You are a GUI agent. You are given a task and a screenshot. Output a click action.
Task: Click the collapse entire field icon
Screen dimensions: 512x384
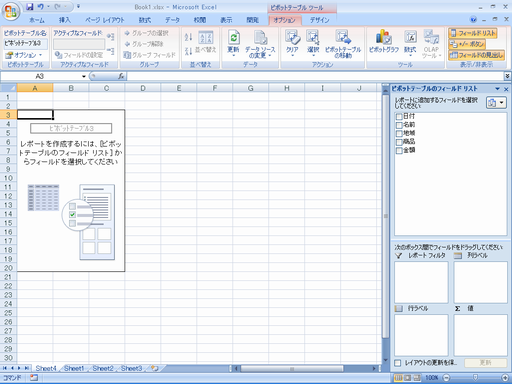click(x=111, y=51)
